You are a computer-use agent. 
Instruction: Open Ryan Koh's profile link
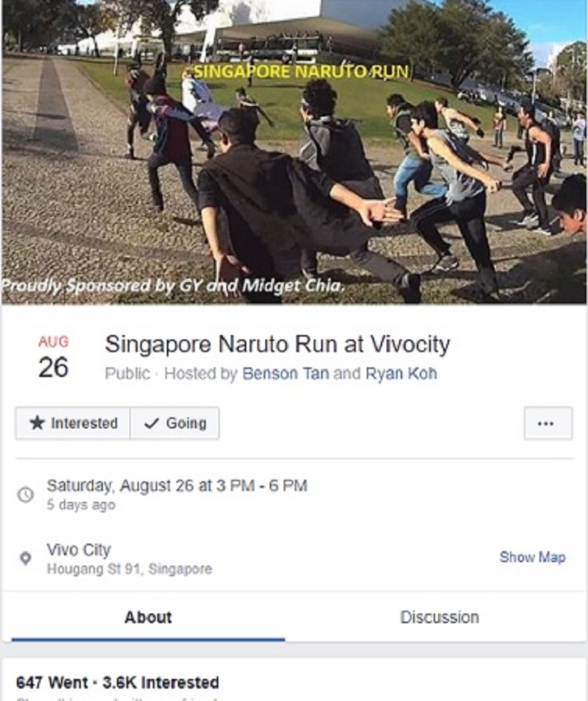point(401,373)
